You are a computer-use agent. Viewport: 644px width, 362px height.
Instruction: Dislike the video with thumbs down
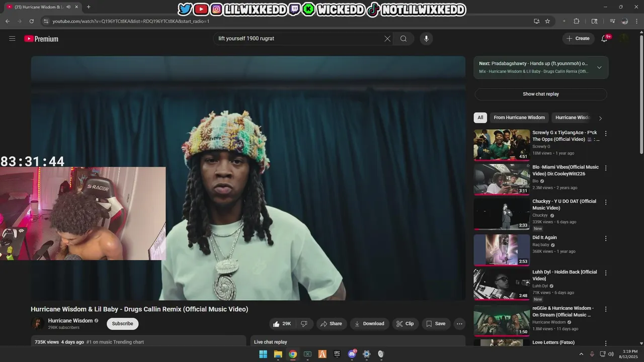pyautogui.click(x=304, y=324)
